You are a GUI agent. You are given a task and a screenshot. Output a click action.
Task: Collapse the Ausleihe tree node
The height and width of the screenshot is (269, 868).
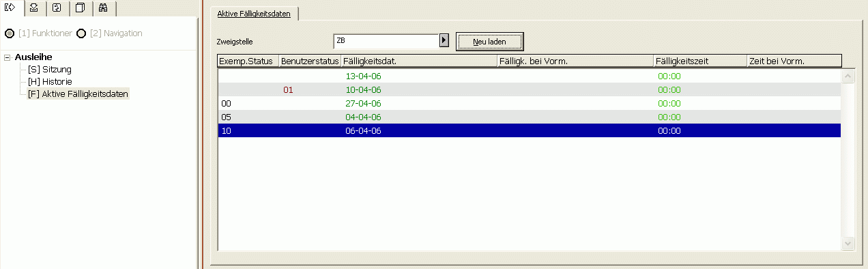[x=7, y=57]
